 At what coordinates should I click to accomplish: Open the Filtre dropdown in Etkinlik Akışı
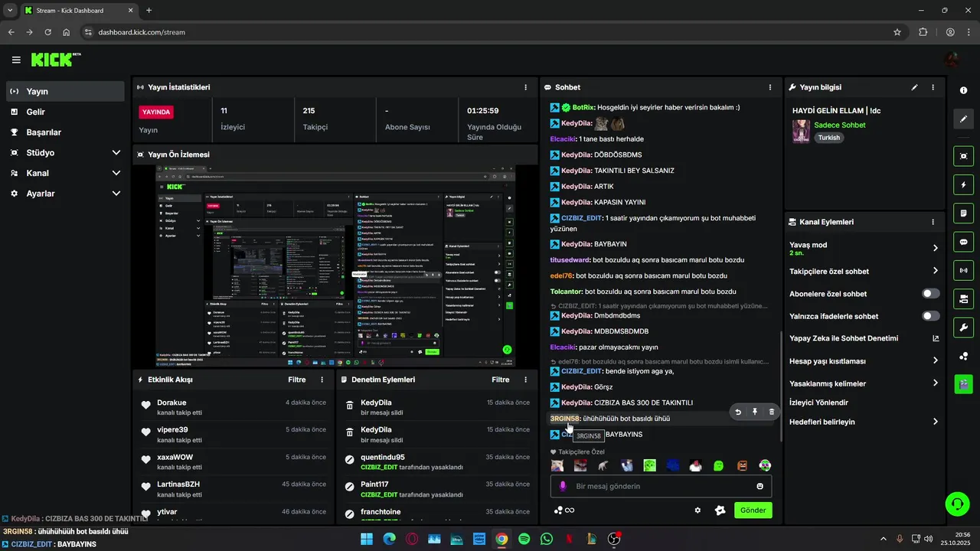tap(296, 380)
